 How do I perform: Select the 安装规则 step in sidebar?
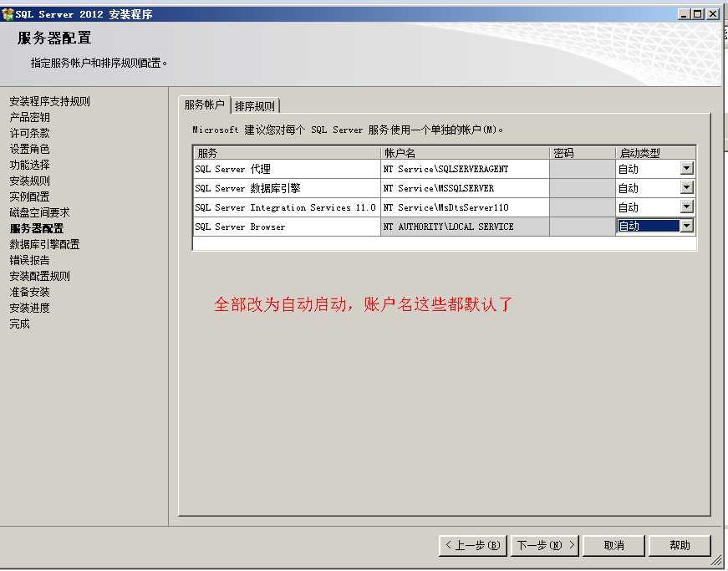[30, 181]
